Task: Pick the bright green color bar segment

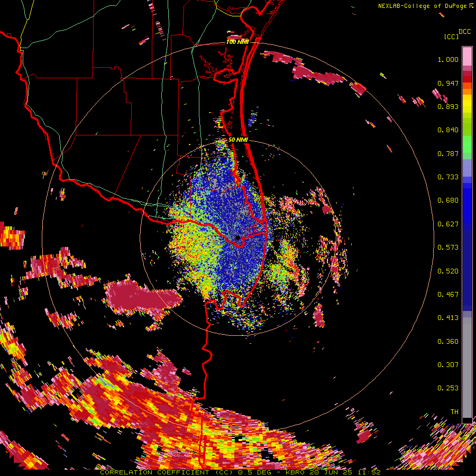Action: (x=467, y=144)
